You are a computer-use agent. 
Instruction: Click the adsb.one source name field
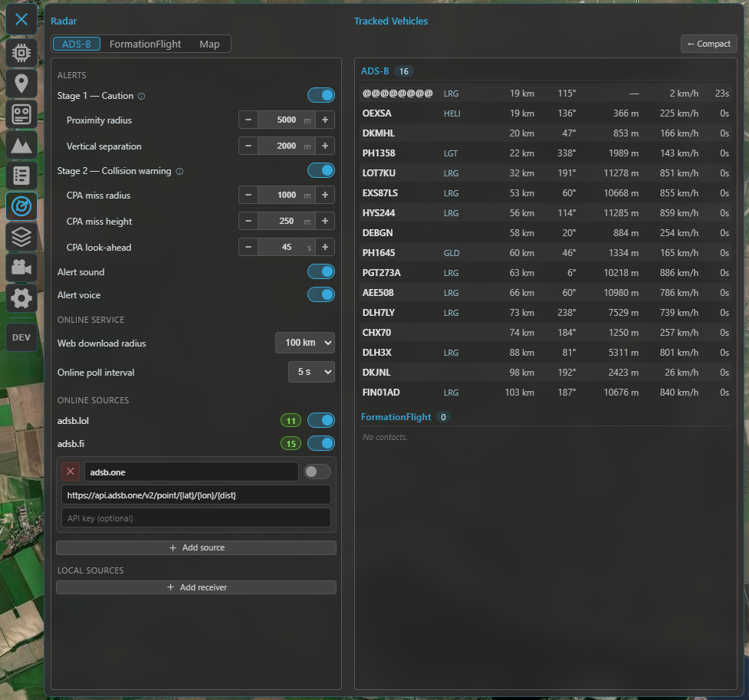pyautogui.click(x=192, y=472)
